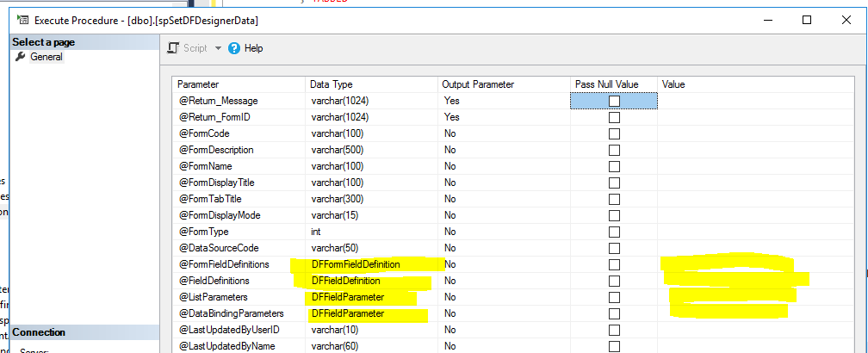This screenshot has width=868, height=353.
Task: Check Pass Null for @ListParameters
Action: click(614, 297)
